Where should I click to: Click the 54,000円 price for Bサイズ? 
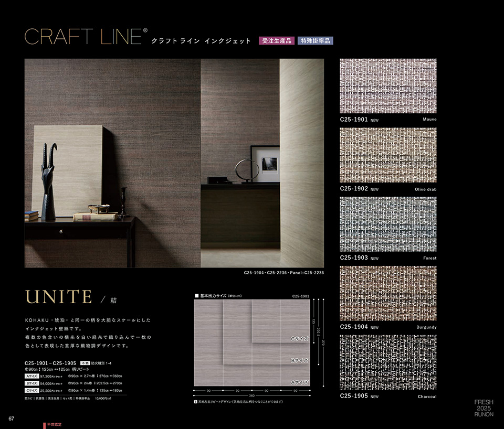click(x=51, y=383)
